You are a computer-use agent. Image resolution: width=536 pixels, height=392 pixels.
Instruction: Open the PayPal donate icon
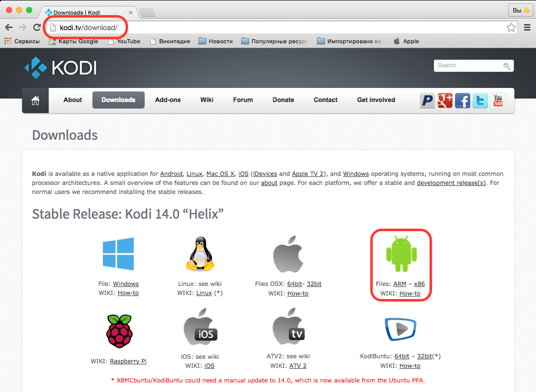(x=427, y=101)
